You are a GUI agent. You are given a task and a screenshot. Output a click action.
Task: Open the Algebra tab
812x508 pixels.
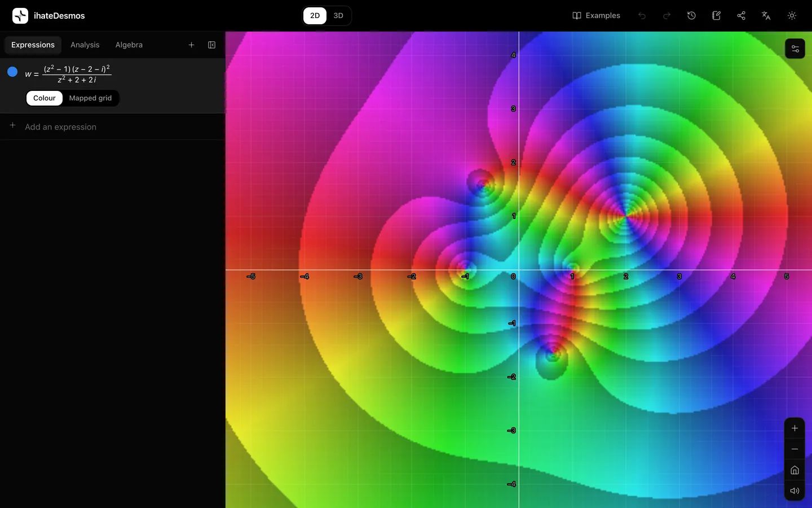click(129, 45)
